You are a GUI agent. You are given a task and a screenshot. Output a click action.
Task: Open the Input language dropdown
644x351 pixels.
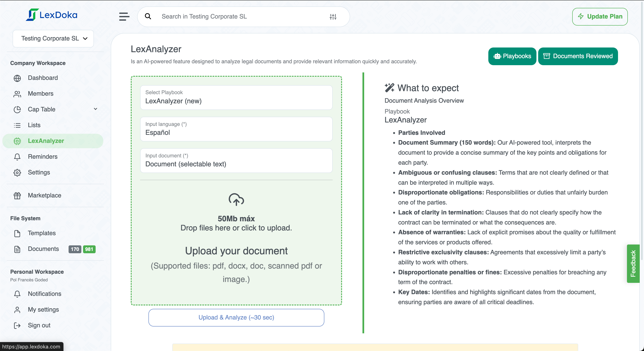click(236, 129)
